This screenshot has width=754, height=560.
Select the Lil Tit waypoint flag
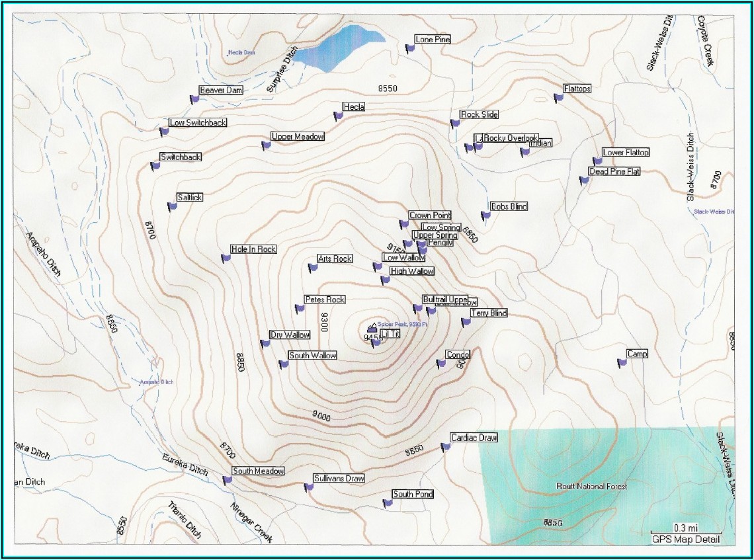click(x=376, y=342)
